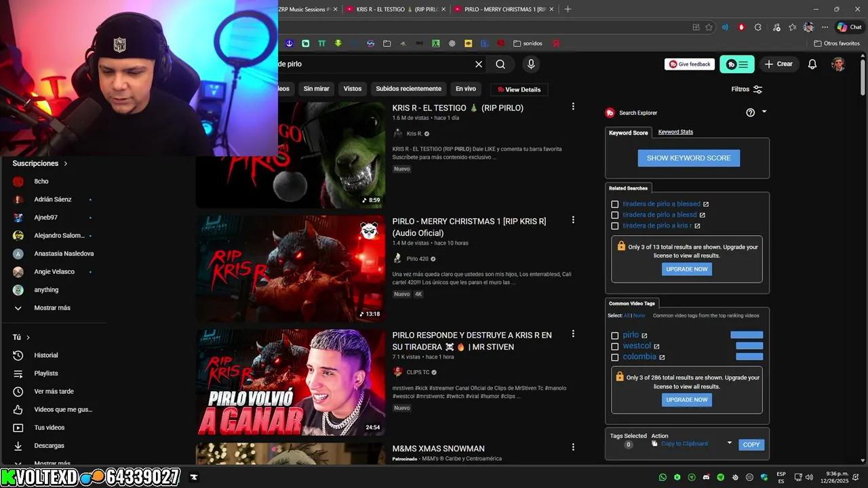Click inside the YouTube search field
Image resolution: width=868 pixels, height=488 pixels.
(x=373, y=64)
